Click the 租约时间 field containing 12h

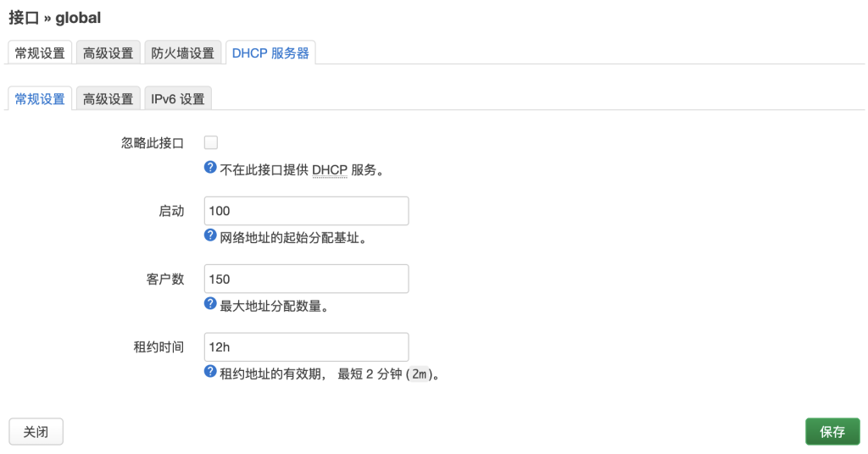tap(306, 346)
